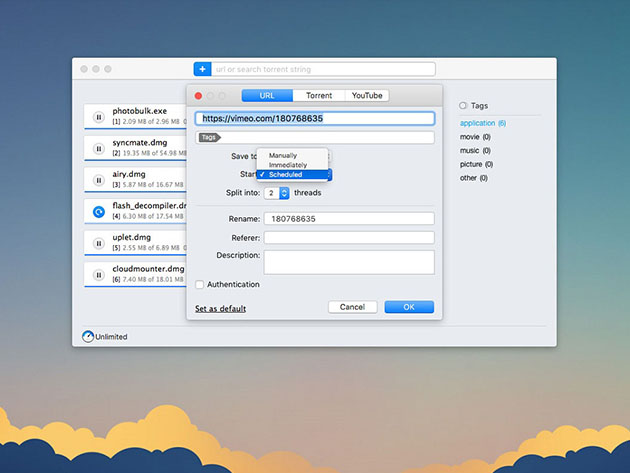Screen dimensions: 630x473
Task: Pause the syncmate.dmg download
Action: pyautogui.click(x=98, y=148)
